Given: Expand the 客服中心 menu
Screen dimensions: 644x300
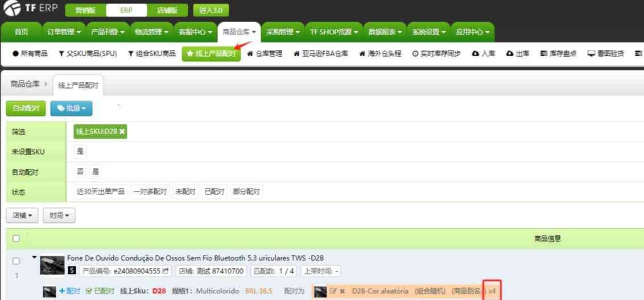Looking at the screenshot, I should (x=195, y=32).
